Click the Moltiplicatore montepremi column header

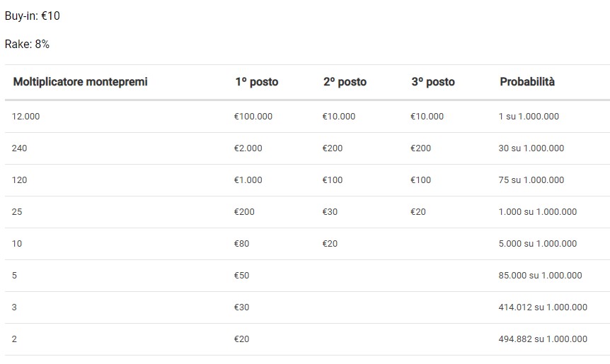click(80, 82)
